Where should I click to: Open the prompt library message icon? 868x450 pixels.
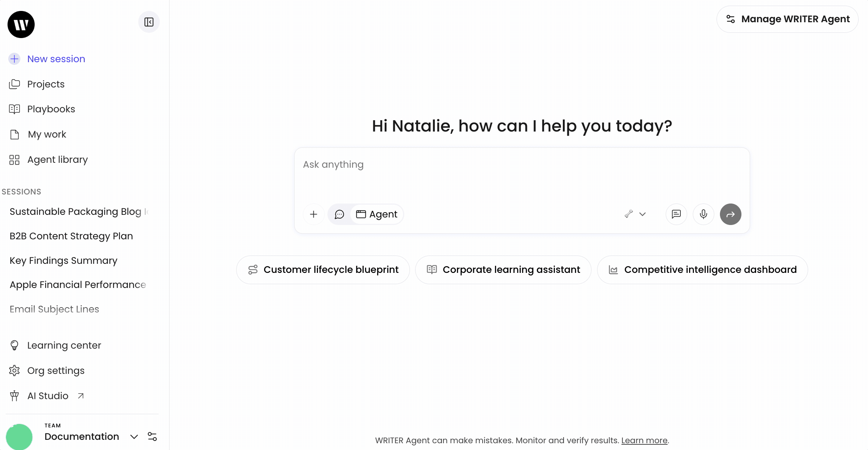676,214
